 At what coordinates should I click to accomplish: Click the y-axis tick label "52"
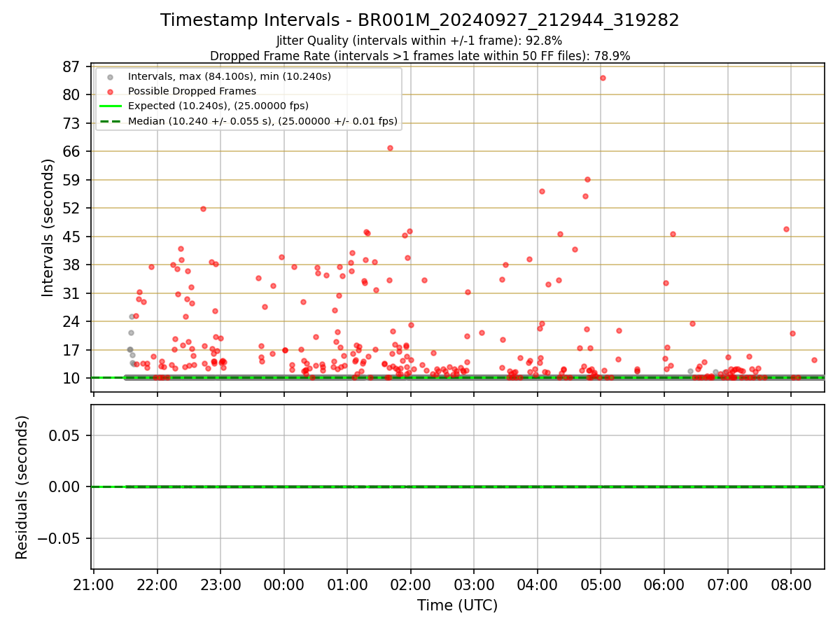pyautogui.click(x=72, y=208)
